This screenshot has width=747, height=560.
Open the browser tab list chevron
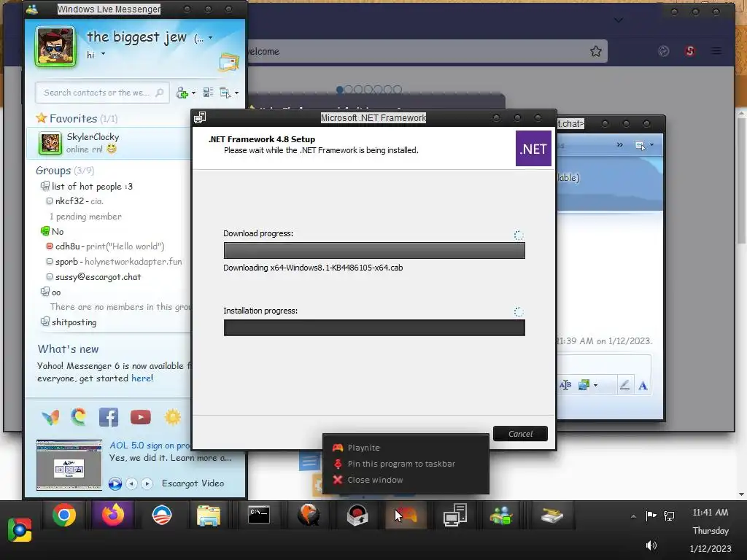pyautogui.click(x=619, y=20)
